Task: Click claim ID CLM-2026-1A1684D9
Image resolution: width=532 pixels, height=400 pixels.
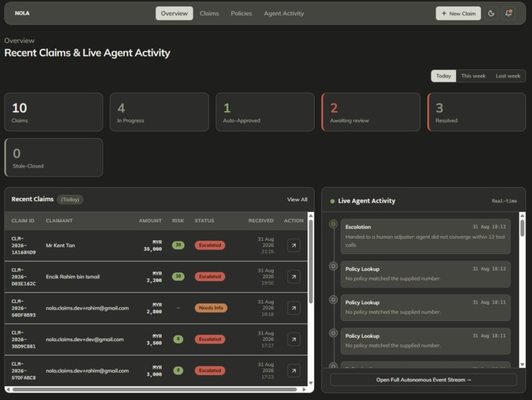Action: pyautogui.click(x=24, y=245)
